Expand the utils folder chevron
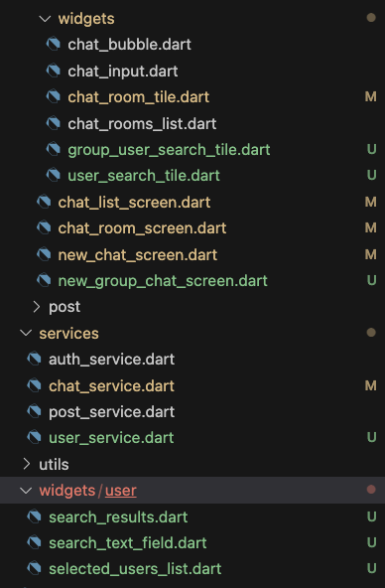The width and height of the screenshot is (385, 588). click(x=27, y=464)
